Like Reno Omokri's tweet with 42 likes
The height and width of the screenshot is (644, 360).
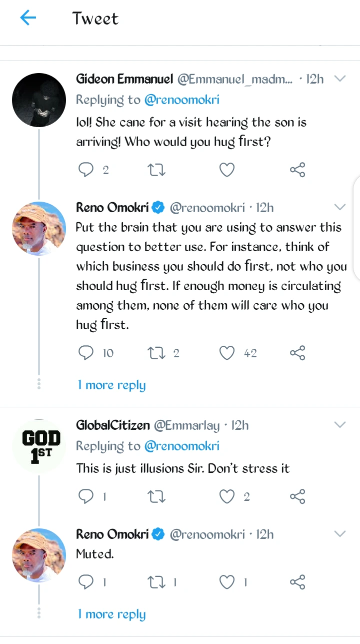[x=227, y=353]
